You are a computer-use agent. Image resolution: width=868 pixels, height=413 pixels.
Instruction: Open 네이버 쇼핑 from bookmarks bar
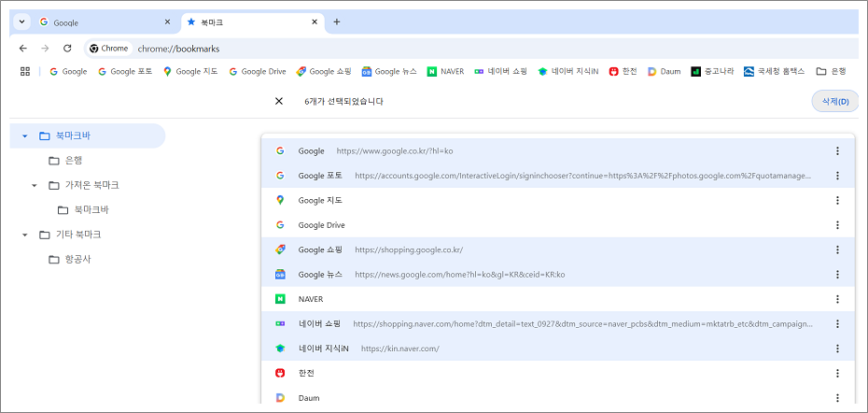(x=501, y=72)
